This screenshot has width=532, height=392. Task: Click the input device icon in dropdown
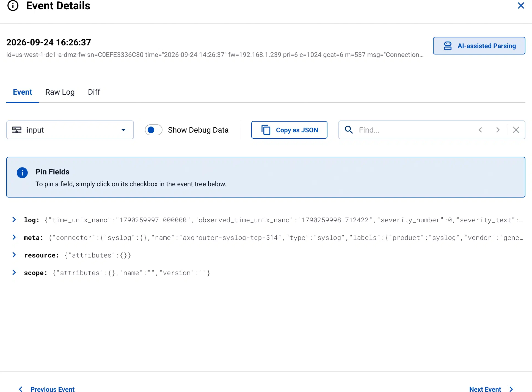[17, 130]
